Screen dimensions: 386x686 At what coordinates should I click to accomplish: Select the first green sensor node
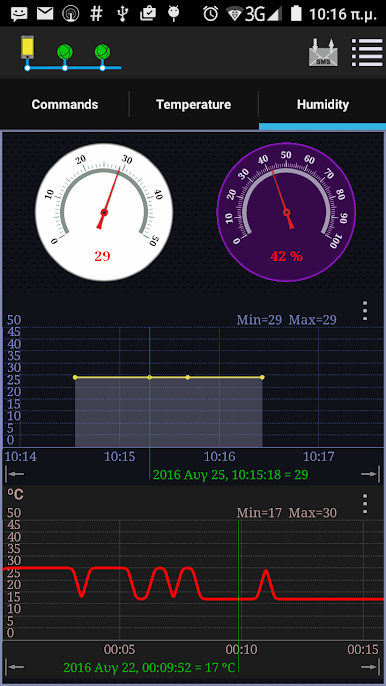[x=65, y=52]
